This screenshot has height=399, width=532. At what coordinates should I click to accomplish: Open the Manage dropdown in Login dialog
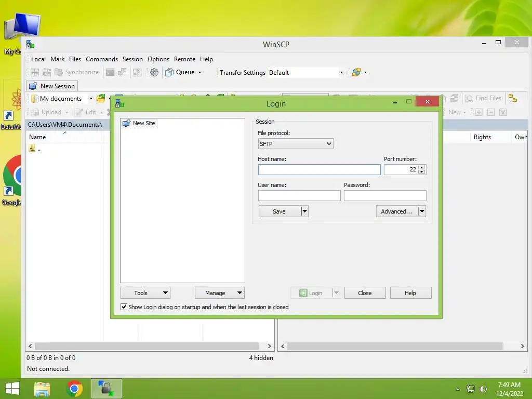pos(220,293)
